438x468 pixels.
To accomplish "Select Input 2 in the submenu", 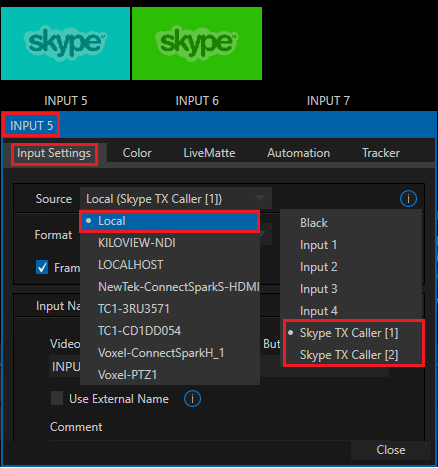I will pyautogui.click(x=351, y=267).
